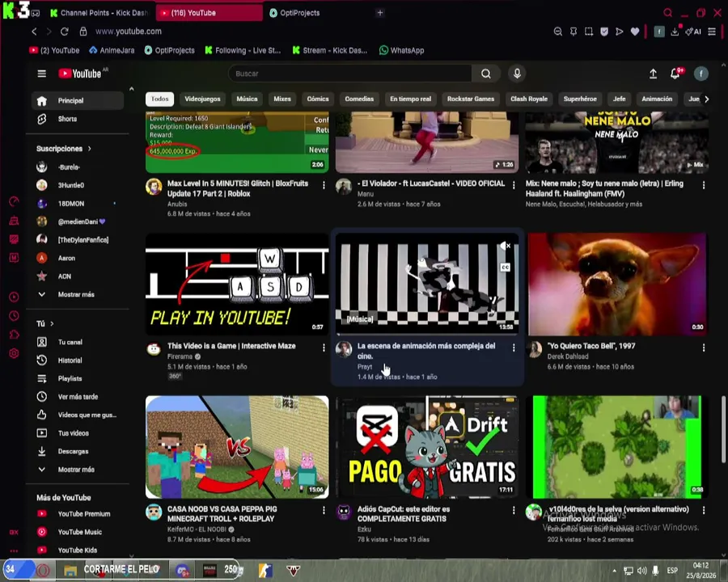Show more category chips with right arrow
The width and height of the screenshot is (728, 582).
click(x=707, y=99)
